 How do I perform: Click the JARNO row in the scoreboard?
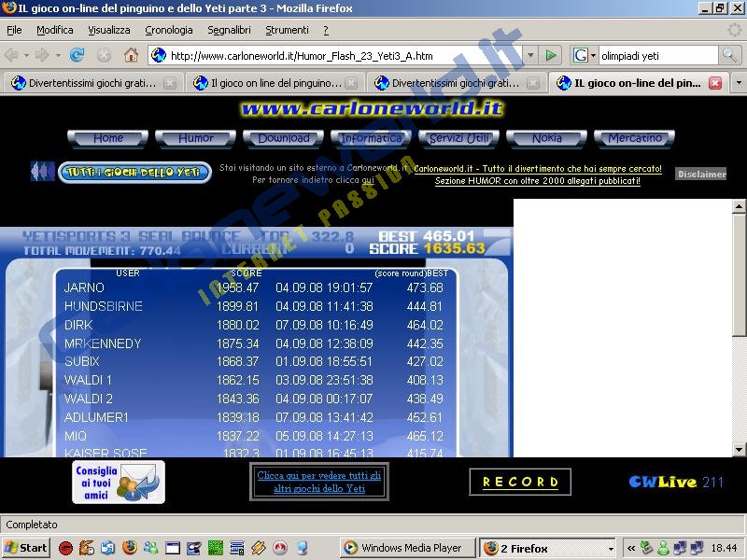point(256,287)
